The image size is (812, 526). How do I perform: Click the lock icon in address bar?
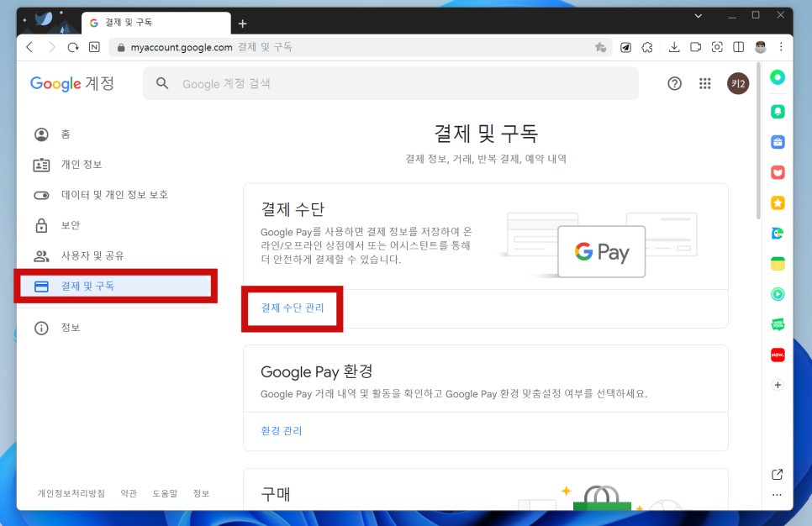121,48
